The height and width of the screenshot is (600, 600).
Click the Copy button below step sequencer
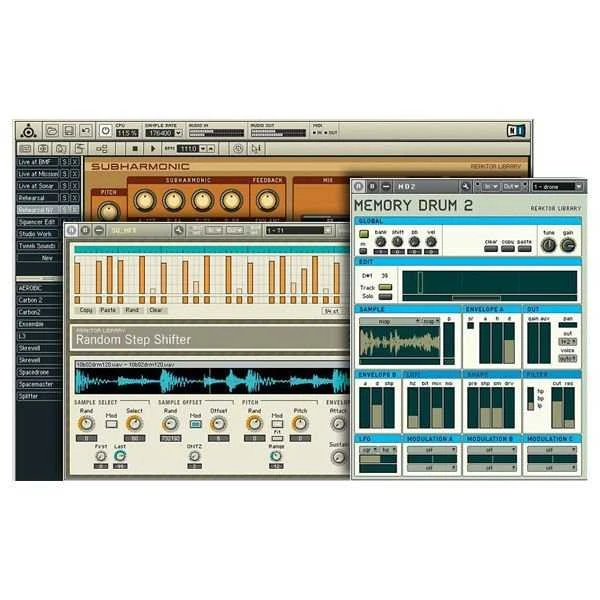tap(86, 310)
